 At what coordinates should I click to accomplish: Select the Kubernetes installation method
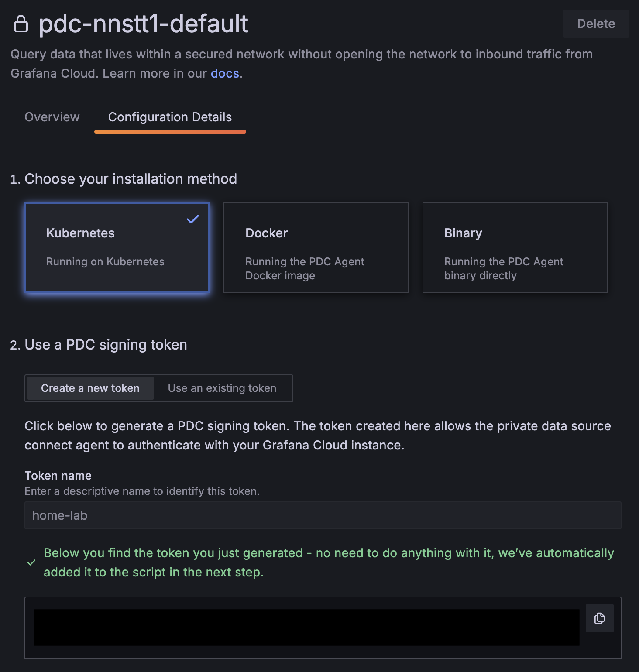117,248
